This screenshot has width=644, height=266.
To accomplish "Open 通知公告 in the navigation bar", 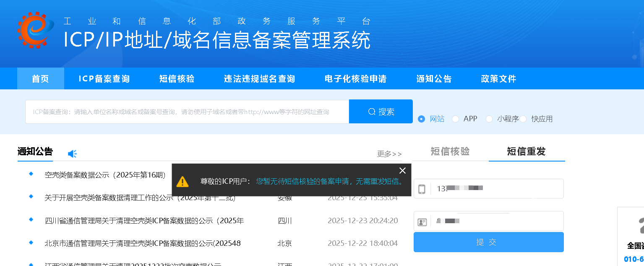I will [434, 78].
